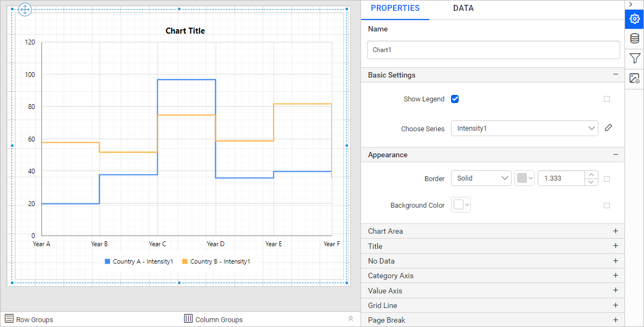The width and height of the screenshot is (644, 327).
Task: Select the filter icon in right sidebar
Action: tap(634, 59)
